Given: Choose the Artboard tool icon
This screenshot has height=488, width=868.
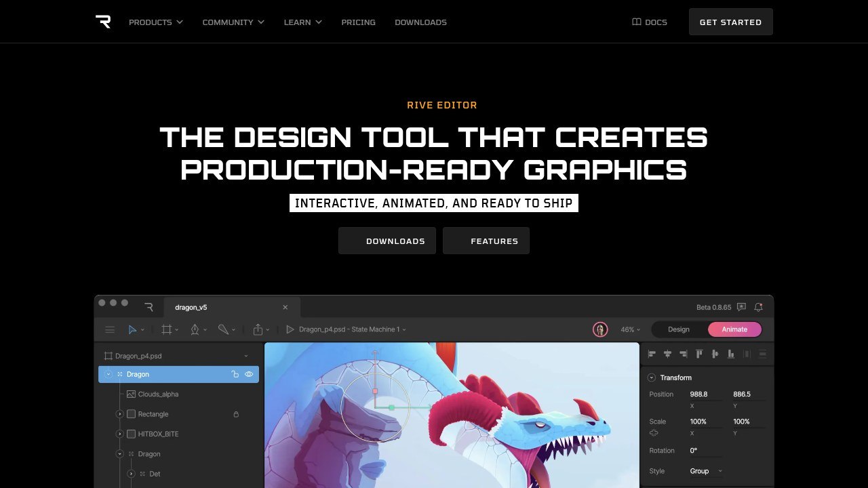Looking at the screenshot, I should (x=166, y=329).
